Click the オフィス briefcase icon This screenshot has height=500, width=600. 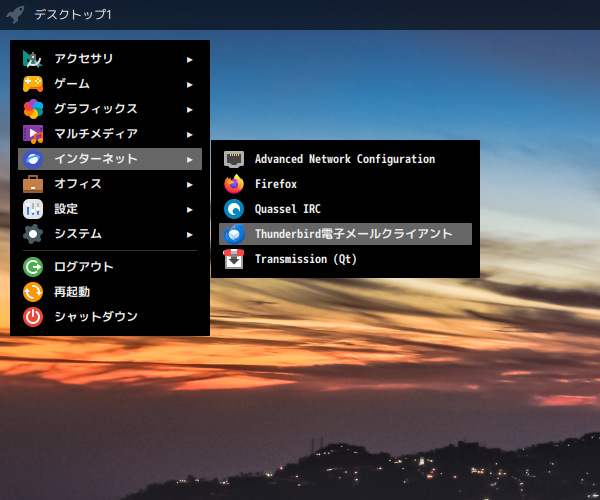coord(33,184)
